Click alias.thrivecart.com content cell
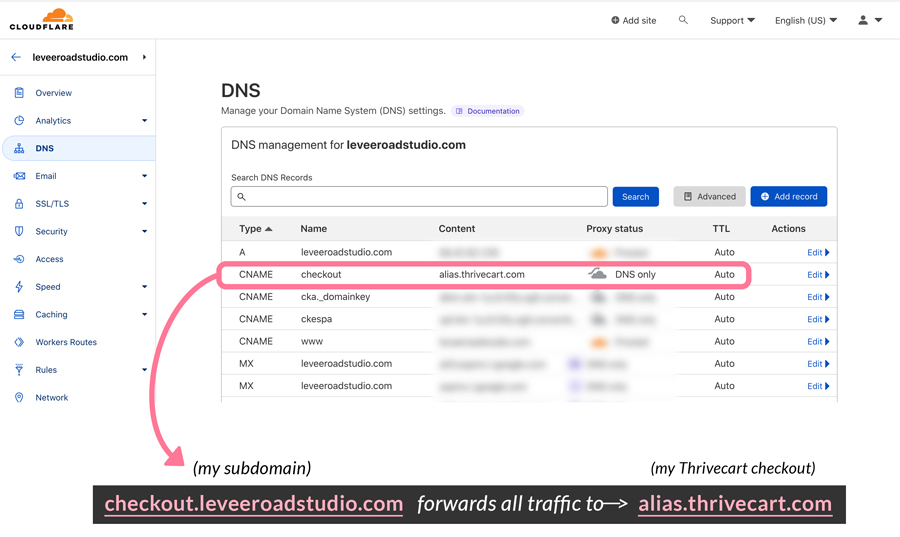This screenshot has height=537, width=900. [x=482, y=274]
